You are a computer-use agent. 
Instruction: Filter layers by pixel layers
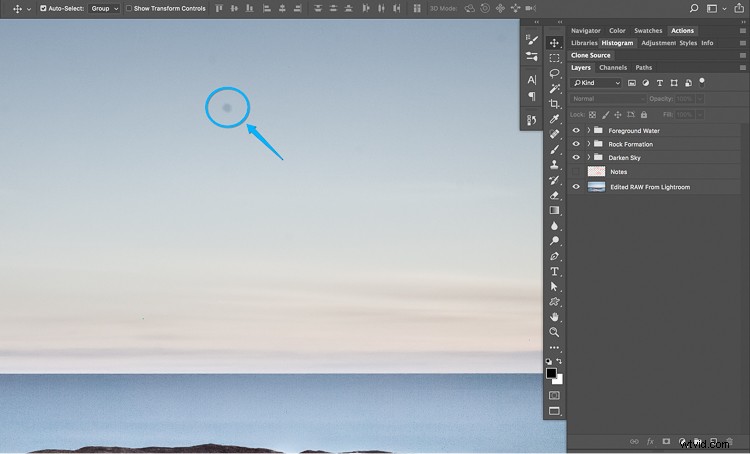click(x=632, y=83)
